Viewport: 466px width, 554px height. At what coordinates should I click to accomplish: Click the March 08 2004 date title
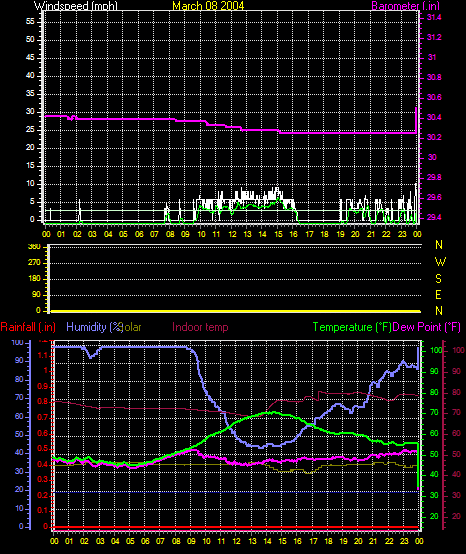click(208, 6)
